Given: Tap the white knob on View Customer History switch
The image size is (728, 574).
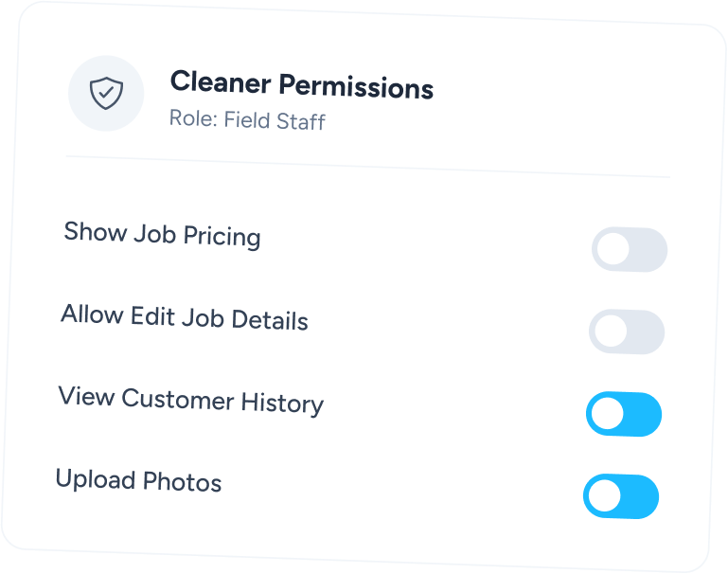Looking at the screenshot, I should pyautogui.click(x=607, y=414).
